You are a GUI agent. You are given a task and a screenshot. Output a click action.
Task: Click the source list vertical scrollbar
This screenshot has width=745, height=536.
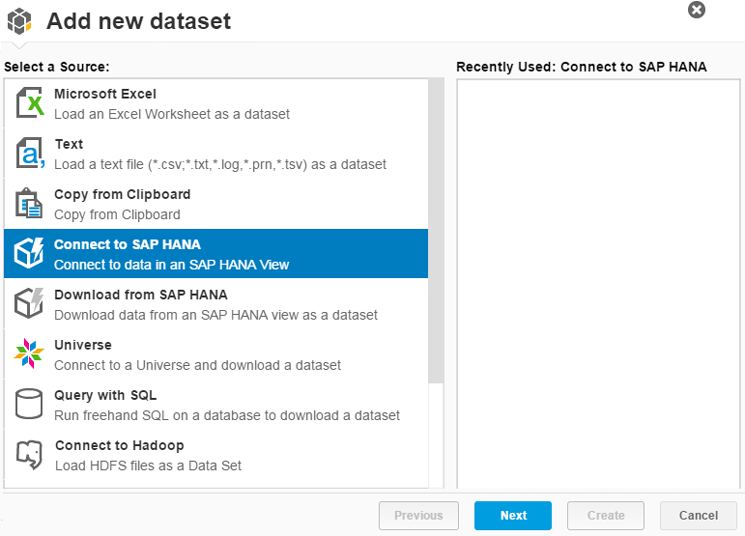coord(436,230)
